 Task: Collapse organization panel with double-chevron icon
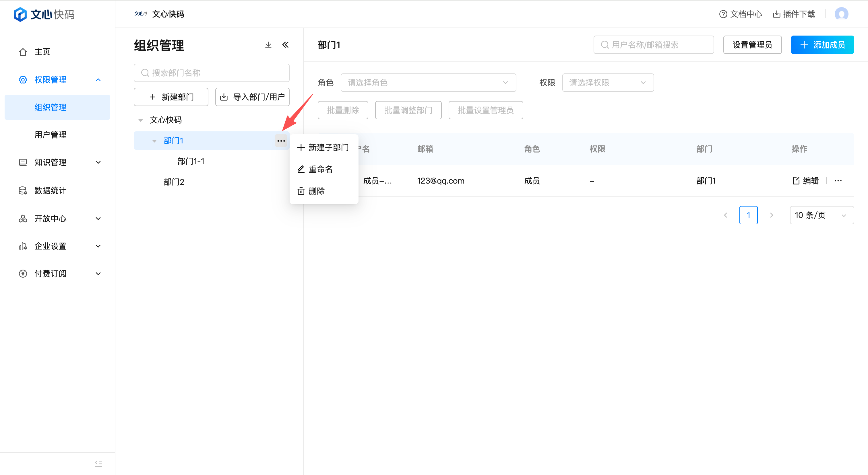coord(285,45)
